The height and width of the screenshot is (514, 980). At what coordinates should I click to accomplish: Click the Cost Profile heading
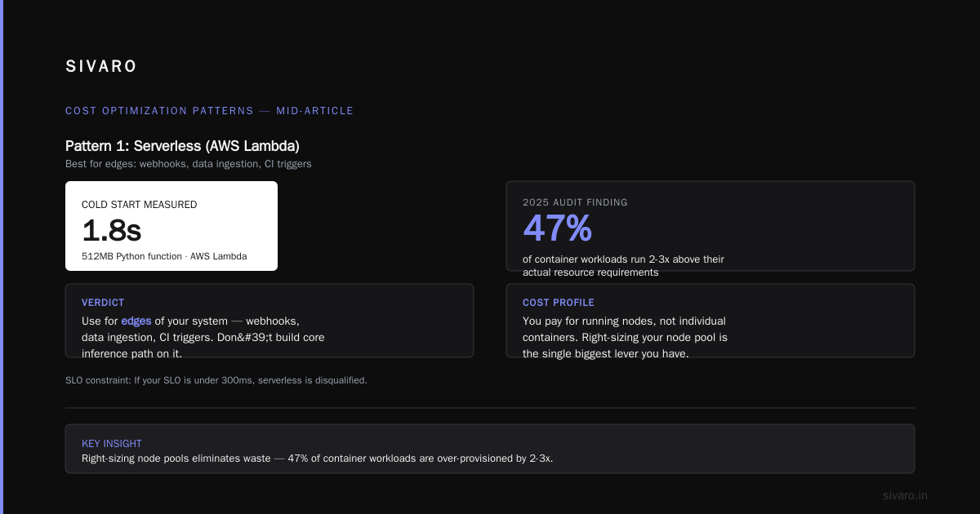[559, 303]
